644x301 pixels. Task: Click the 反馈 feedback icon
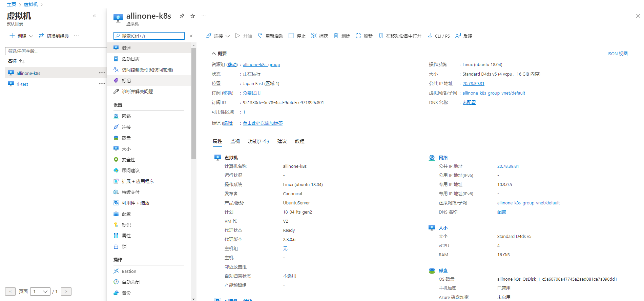coord(458,36)
